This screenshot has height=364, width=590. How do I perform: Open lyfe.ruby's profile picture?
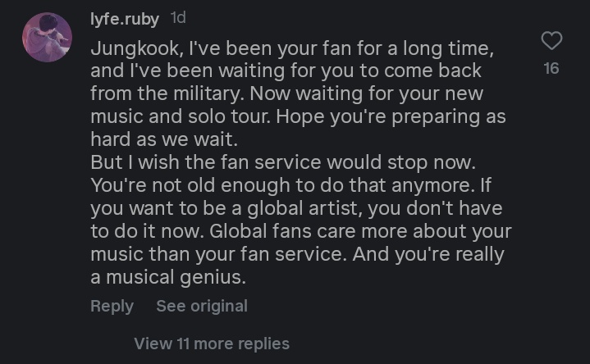pyautogui.click(x=46, y=38)
